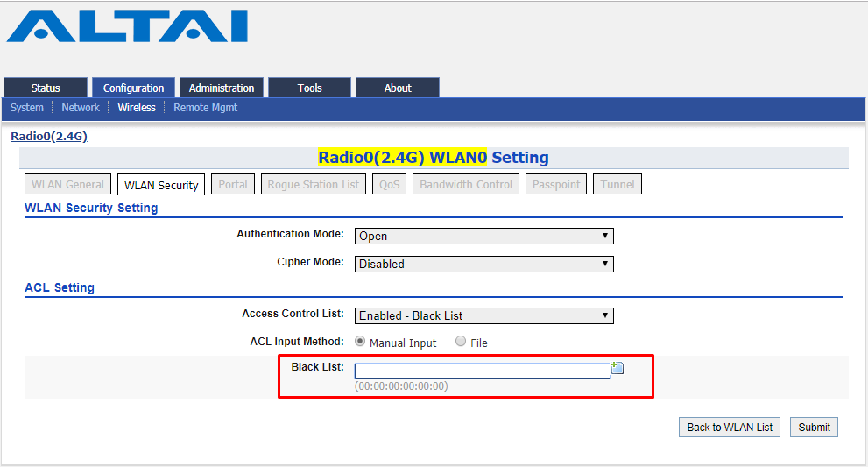Switch to the Bandwidth Control tab
The height and width of the screenshot is (467, 868).
pyautogui.click(x=466, y=185)
